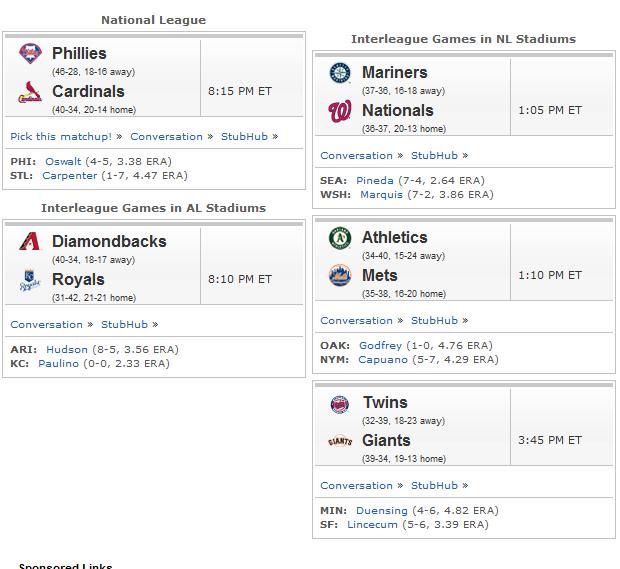Click the Hudson pitcher link

tap(67, 350)
